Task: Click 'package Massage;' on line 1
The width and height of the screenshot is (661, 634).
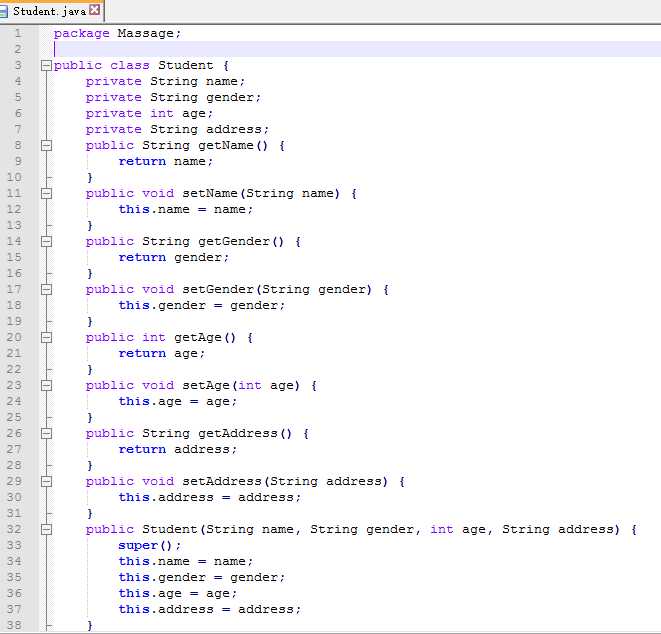Action: (x=117, y=33)
